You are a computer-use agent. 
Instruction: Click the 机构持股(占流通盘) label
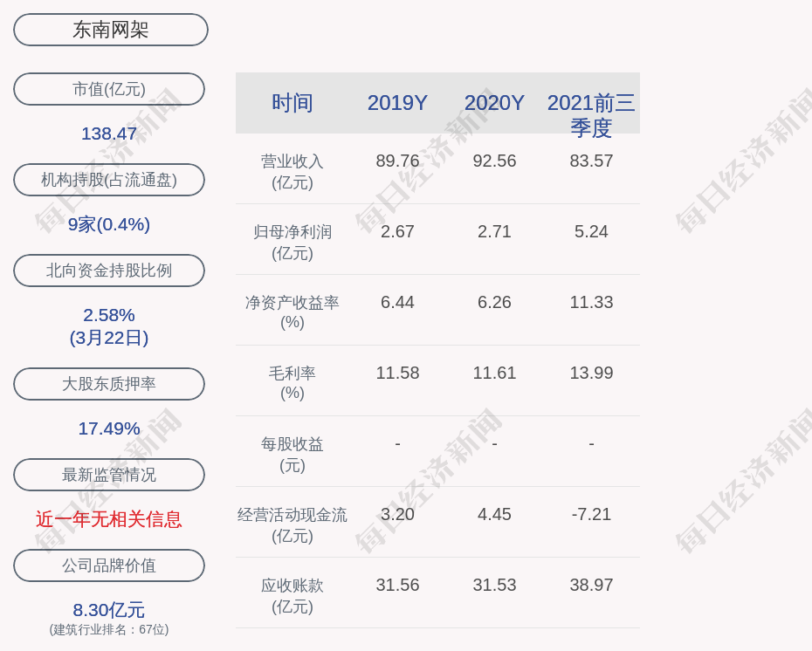tap(109, 180)
